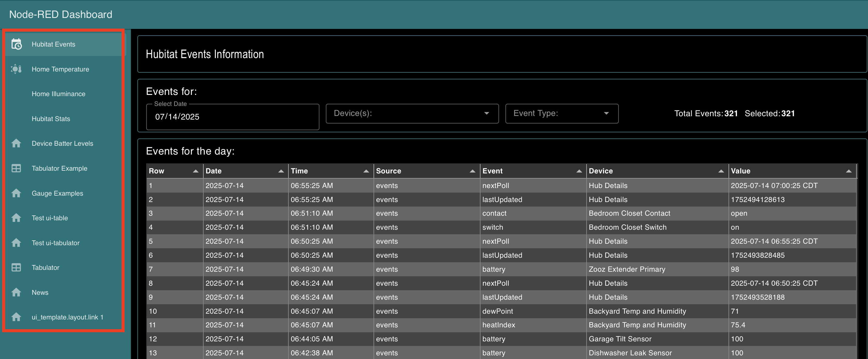The width and height of the screenshot is (868, 359).
Task: Click the Home Temperature thermometer icon
Action: (16, 69)
